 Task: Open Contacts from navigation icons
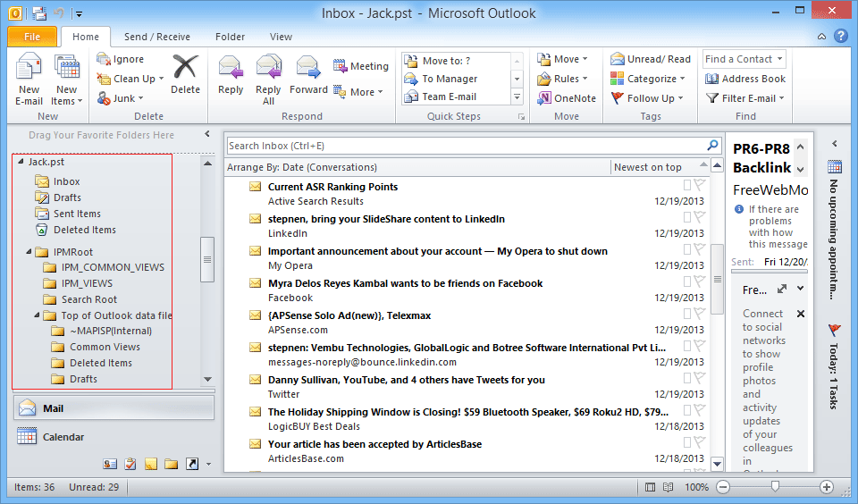click(x=110, y=464)
